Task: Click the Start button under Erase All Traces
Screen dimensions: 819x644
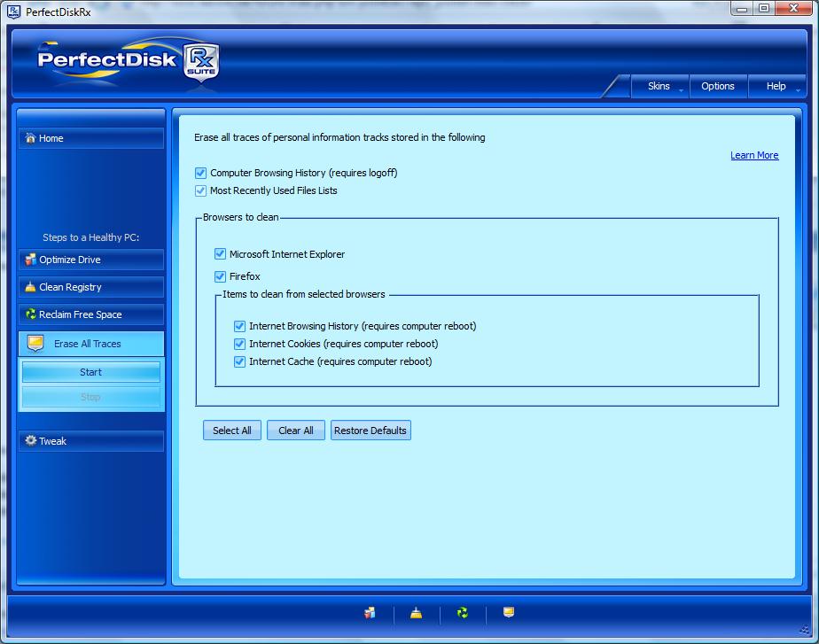Action: 90,372
